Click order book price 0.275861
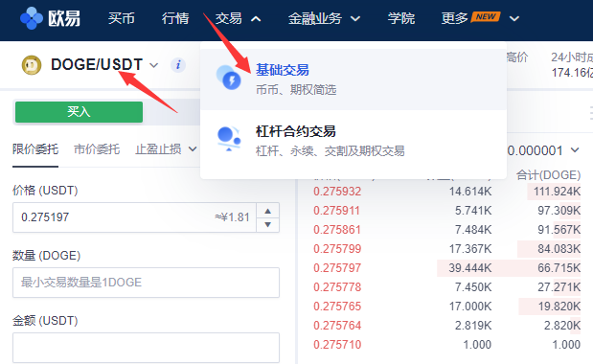 point(337,230)
